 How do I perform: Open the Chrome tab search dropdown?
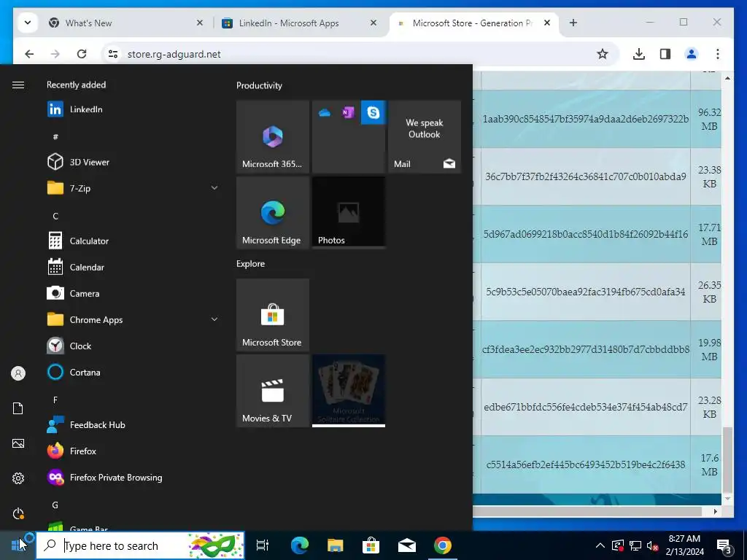[28, 23]
